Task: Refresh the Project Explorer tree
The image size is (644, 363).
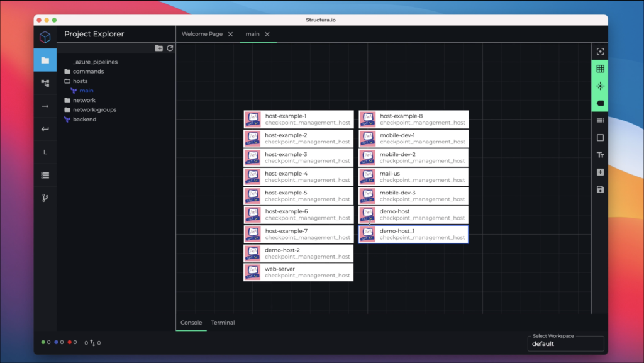Action: [x=170, y=48]
